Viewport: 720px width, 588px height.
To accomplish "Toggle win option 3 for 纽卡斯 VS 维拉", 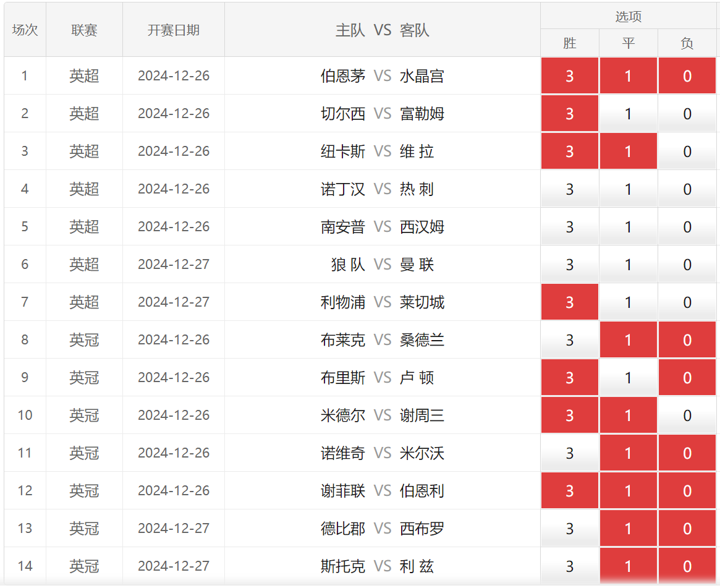I will [x=569, y=151].
